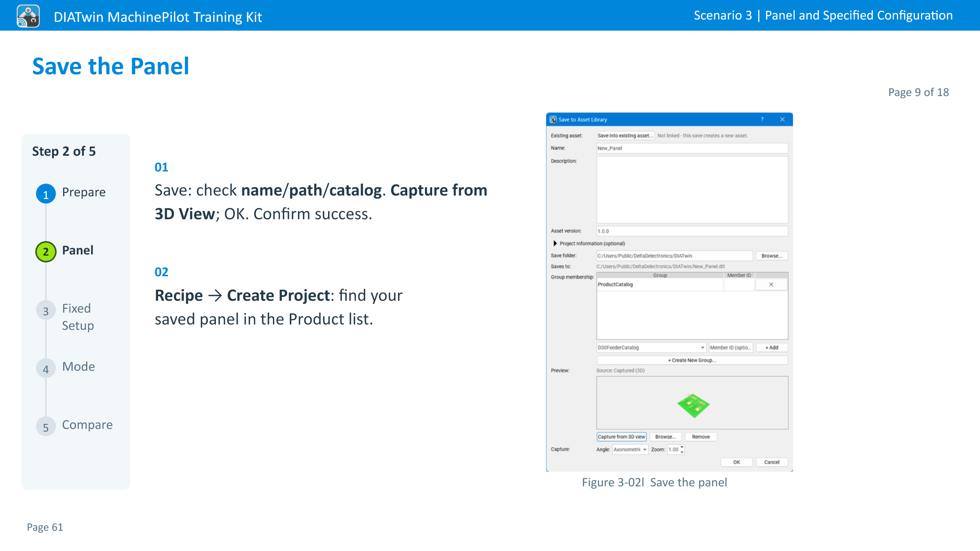Click the DIATwin MachinePilot app logo
Image resolution: width=980 pixels, height=551 pixels.
click(28, 16)
